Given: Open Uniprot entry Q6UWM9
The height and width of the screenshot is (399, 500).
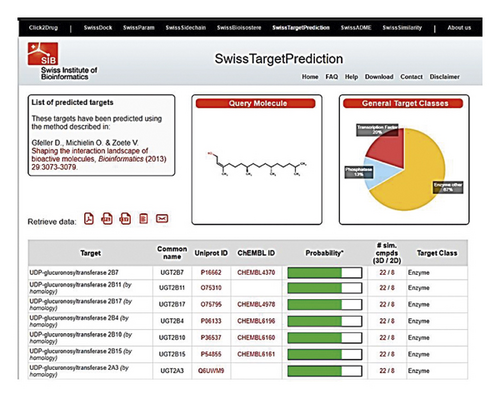Looking at the screenshot, I should (211, 370).
